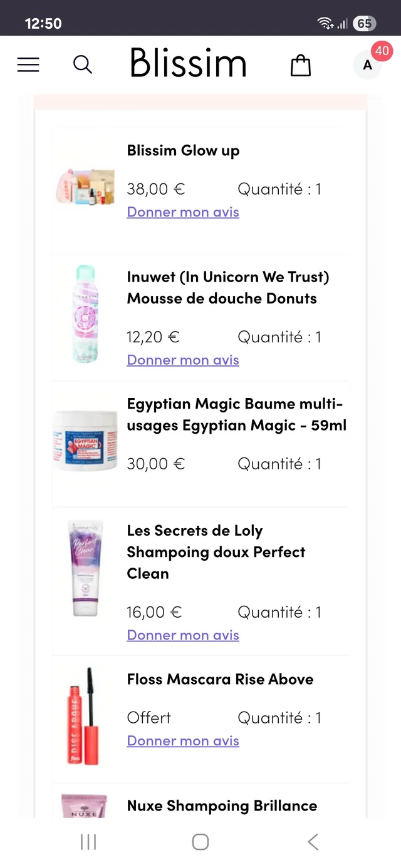Image resolution: width=401 pixels, height=868 pixels.
Task: Review the Les Secrets de Loly shampoo
Action: (183, 635)
